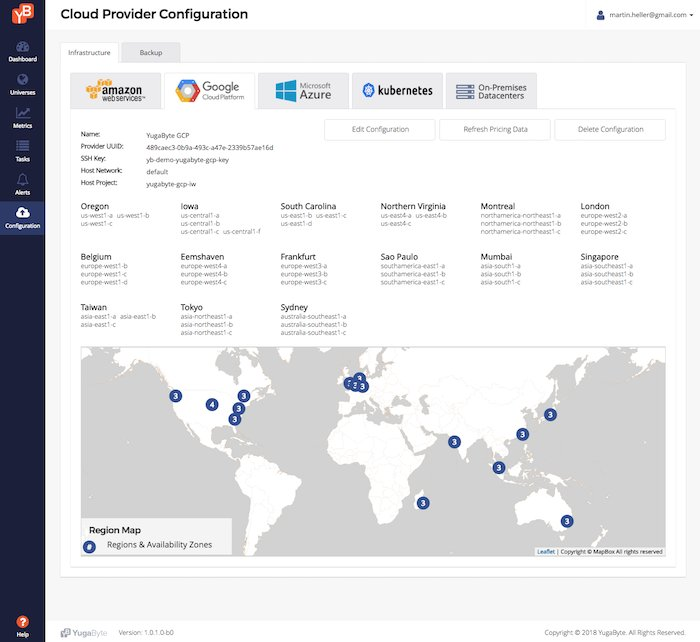This screenshot has height=642, width=700.
Task: Click the Sao Paulo region heading
Action: tap(399, 257)
